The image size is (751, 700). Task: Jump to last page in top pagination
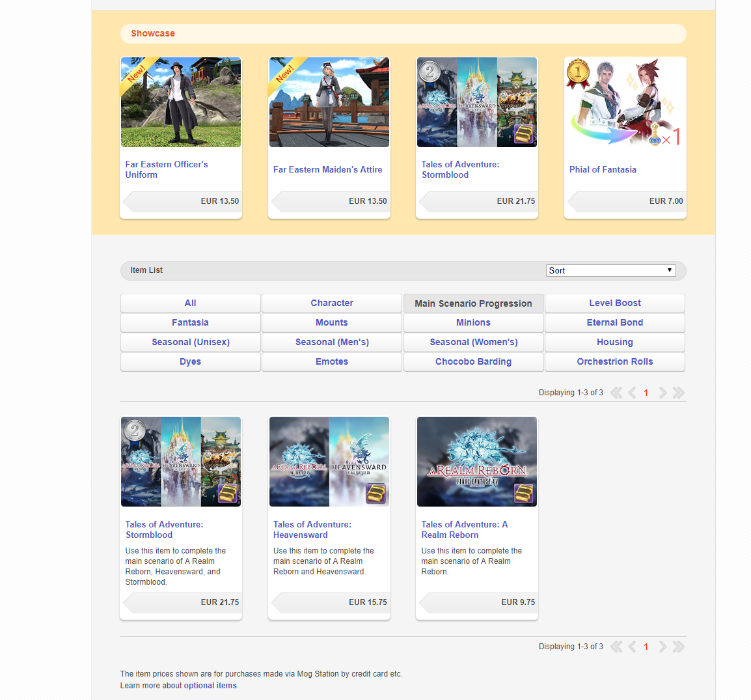[x=678, y=393]
